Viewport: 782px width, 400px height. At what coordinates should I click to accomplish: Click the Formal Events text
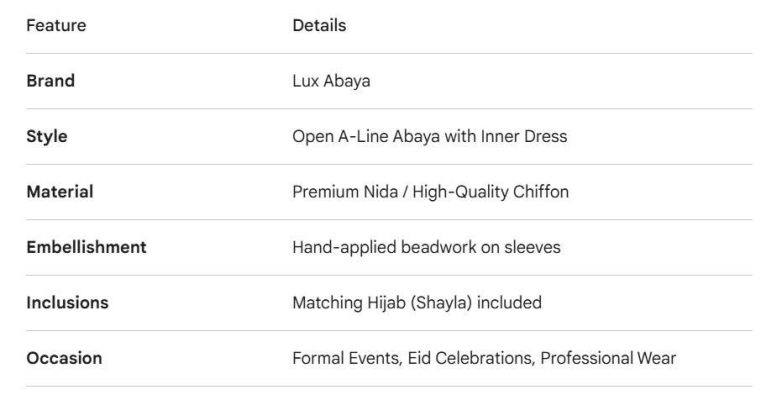tap(345, 358)
